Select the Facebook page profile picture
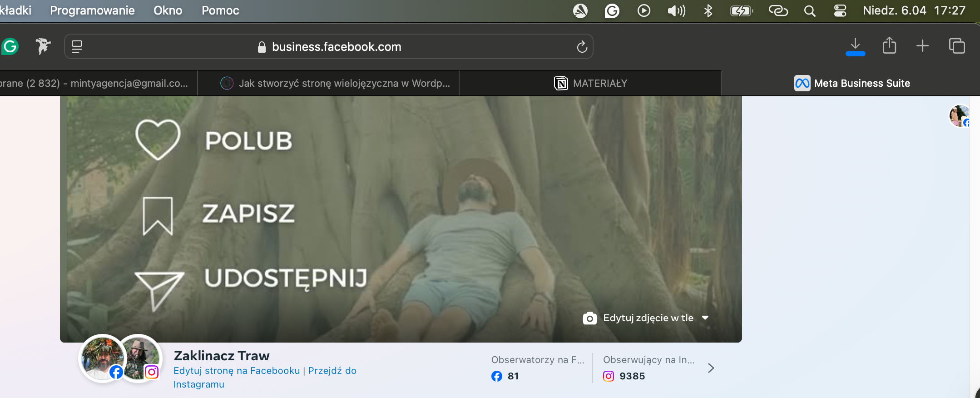980x398 pixels. click(x=102, y=358)
